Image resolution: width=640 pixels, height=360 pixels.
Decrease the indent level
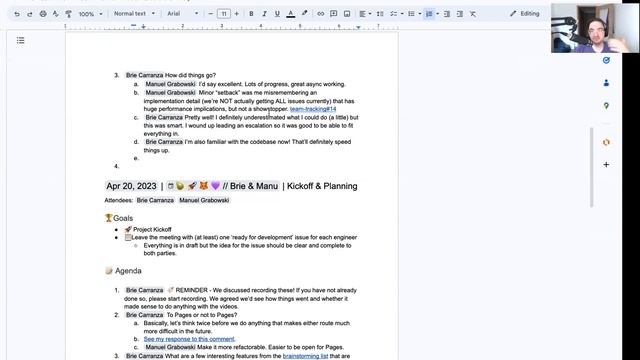[x=447, y=14]
